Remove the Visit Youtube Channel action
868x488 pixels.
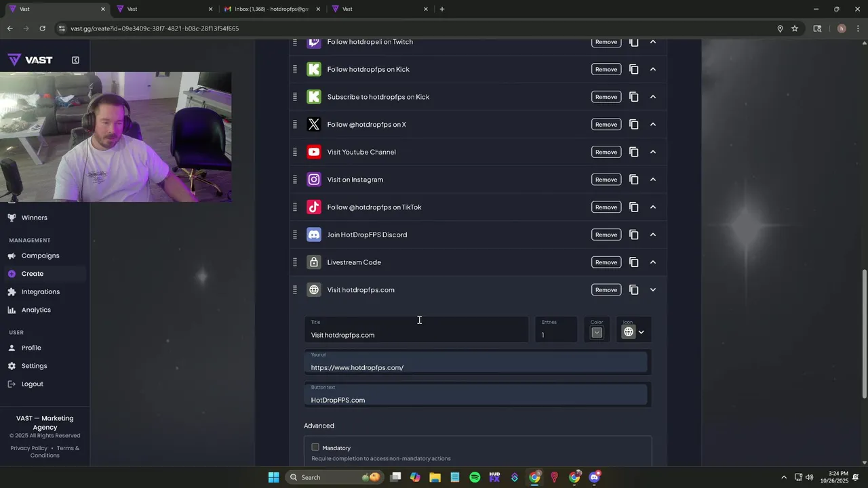(x=606, y=152)
